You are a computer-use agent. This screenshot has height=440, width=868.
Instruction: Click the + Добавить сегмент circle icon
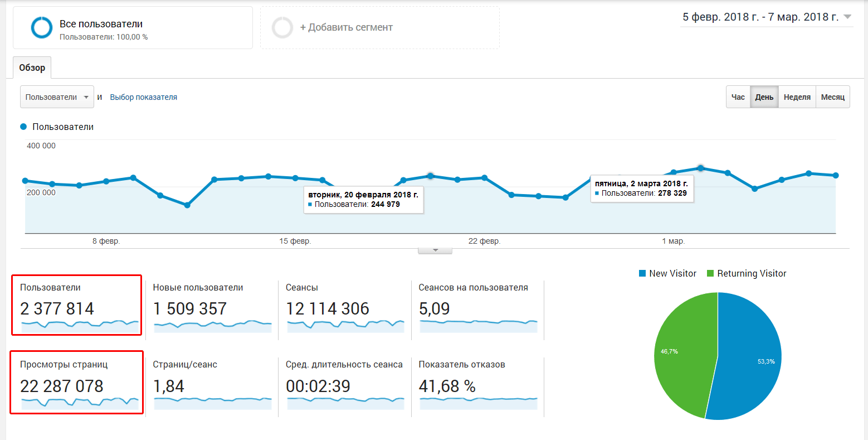283,27
